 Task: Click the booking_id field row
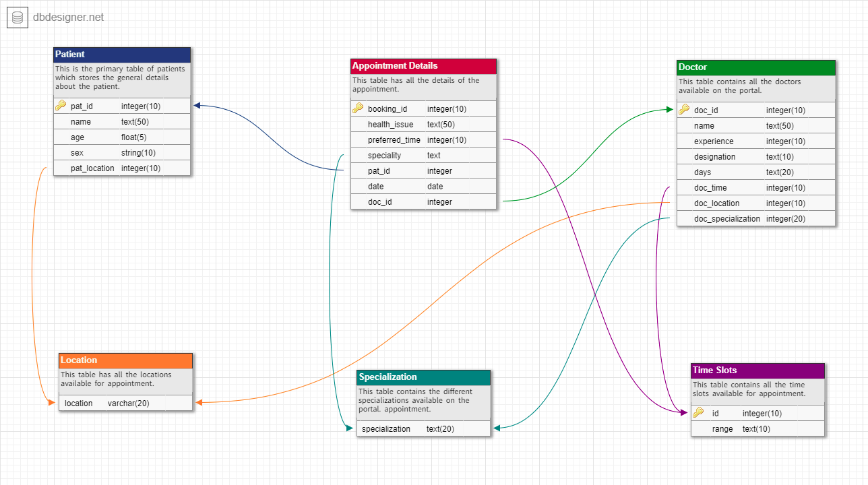[423, 108]
